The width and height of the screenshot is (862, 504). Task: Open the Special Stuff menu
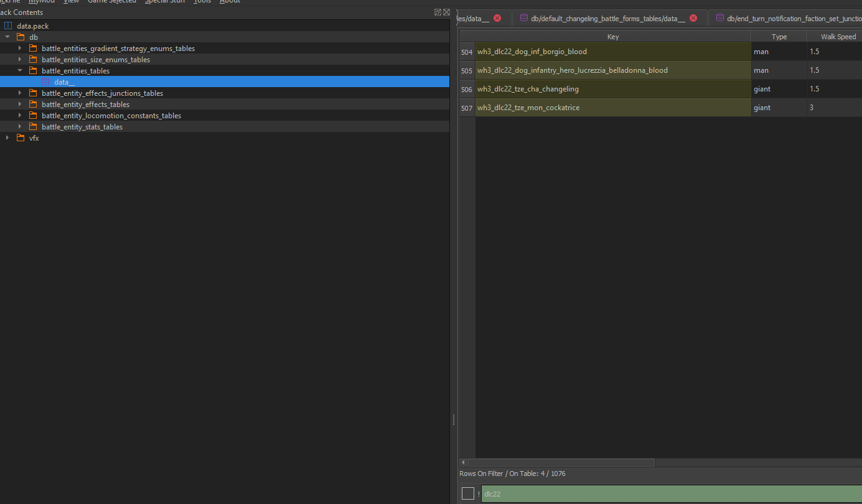pyautogui.click(x=165, y=2)
